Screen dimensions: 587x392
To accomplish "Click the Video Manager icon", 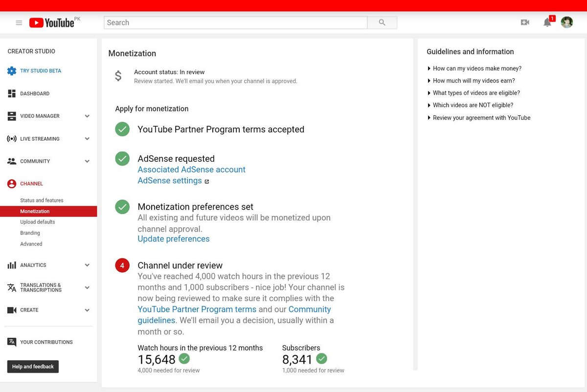I will [12, 116].
